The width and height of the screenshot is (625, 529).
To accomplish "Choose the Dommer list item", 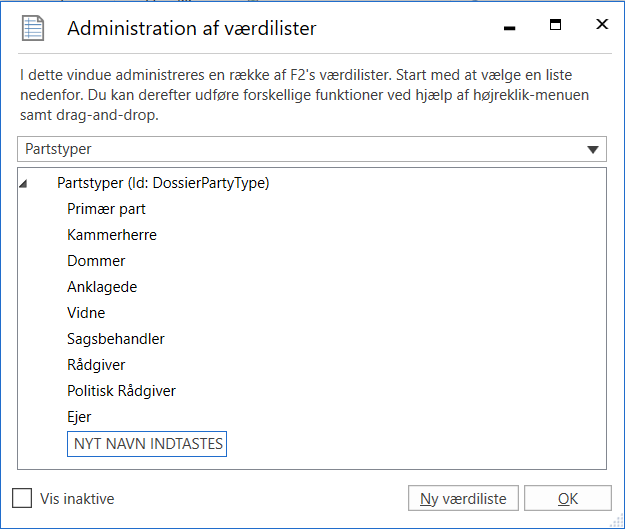I will [96, 261].
